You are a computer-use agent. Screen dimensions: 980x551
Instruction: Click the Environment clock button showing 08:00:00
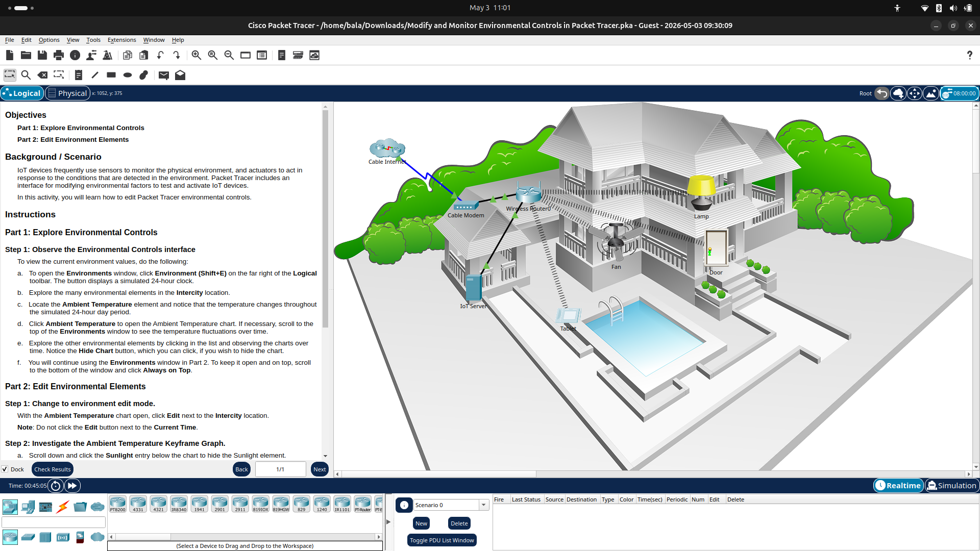(960, 93)
